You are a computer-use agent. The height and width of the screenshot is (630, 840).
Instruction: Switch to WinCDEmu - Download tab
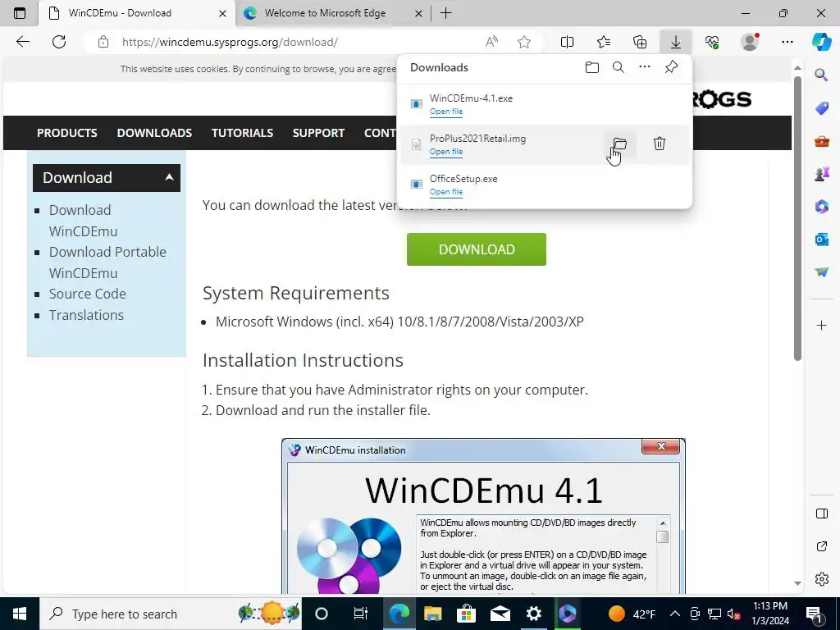tap(137, 13)
